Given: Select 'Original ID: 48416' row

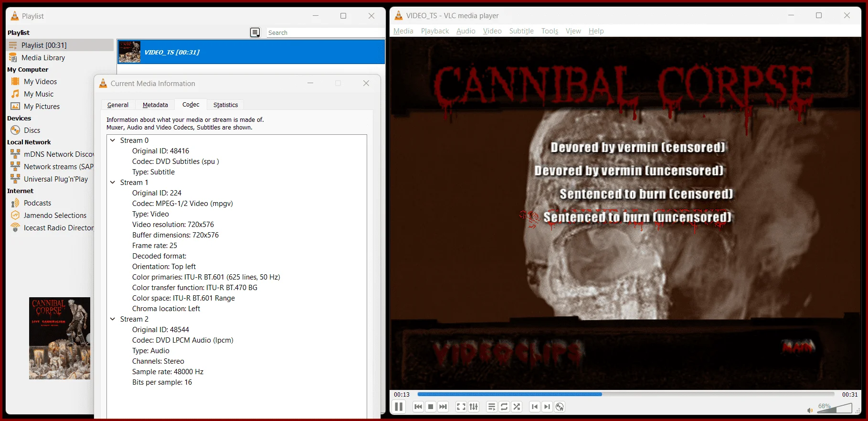Looking at the screenshot, I should [x=160, y=151].
